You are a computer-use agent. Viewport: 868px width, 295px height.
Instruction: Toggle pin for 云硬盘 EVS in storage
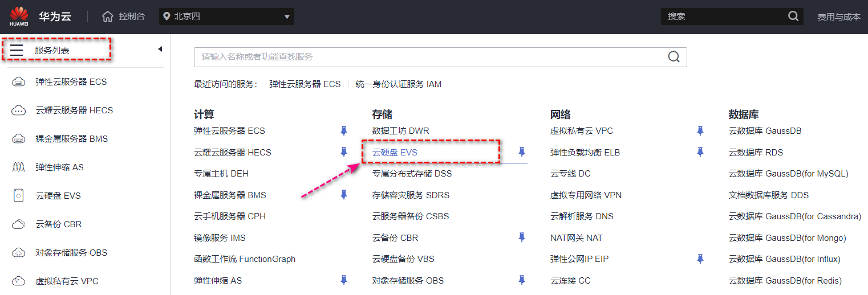click(x=521, y=152)
